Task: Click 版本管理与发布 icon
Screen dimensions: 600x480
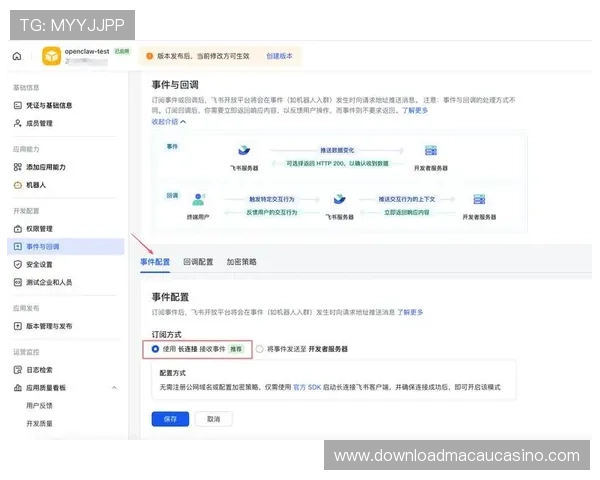Action: 18,326
